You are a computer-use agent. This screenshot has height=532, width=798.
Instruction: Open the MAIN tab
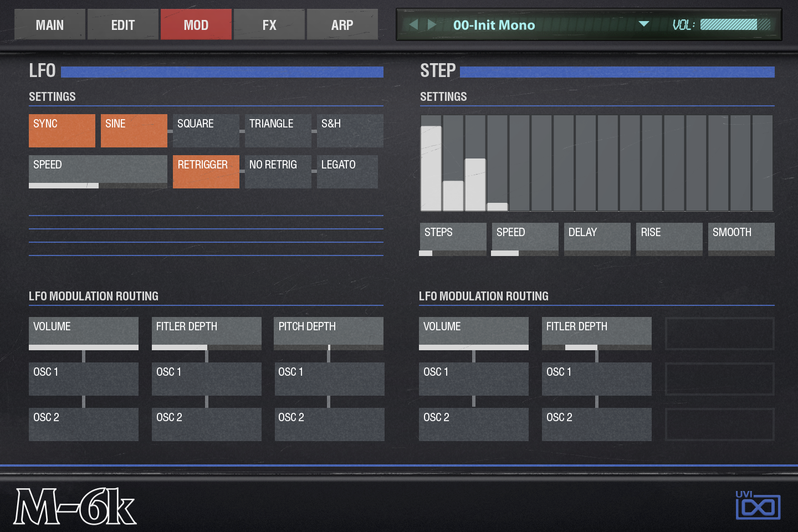[50, 24]
